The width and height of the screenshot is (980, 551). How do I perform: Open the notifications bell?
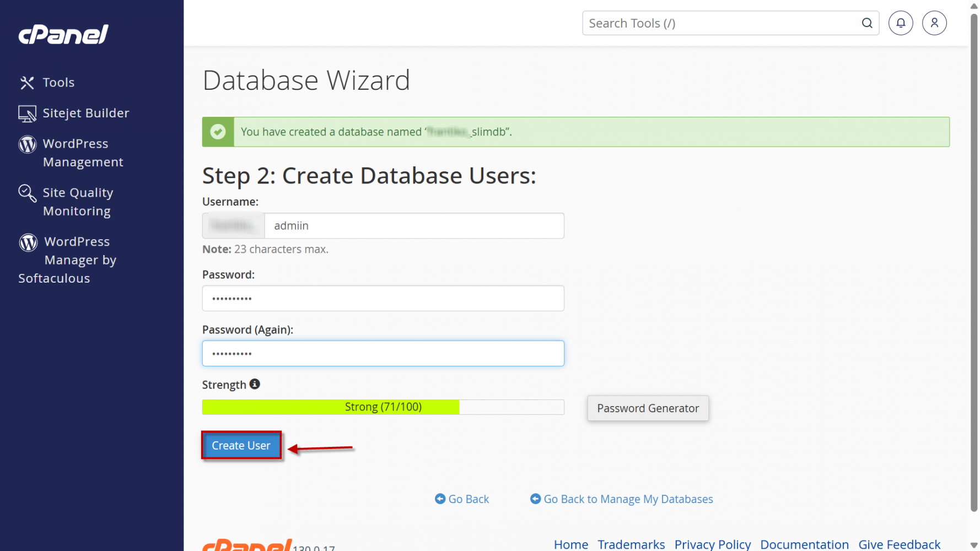[x=901, y=23]
